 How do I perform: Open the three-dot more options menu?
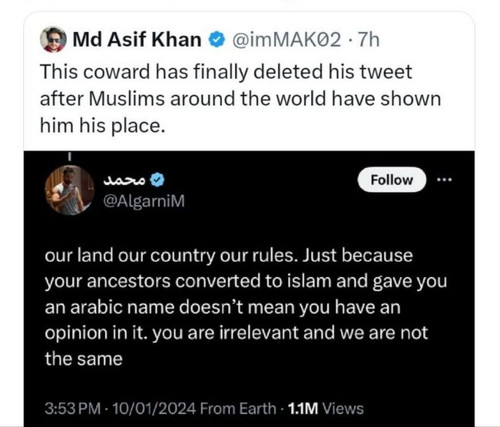point(445,180)
